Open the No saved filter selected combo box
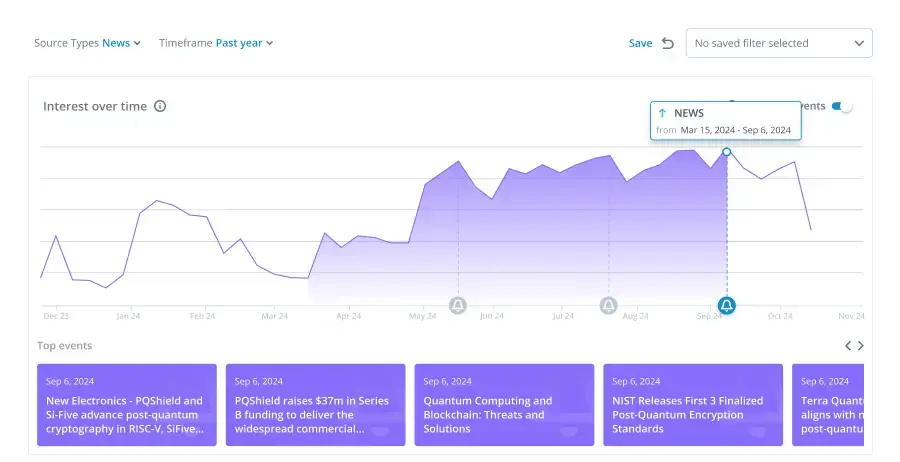 tap(779, 43)
